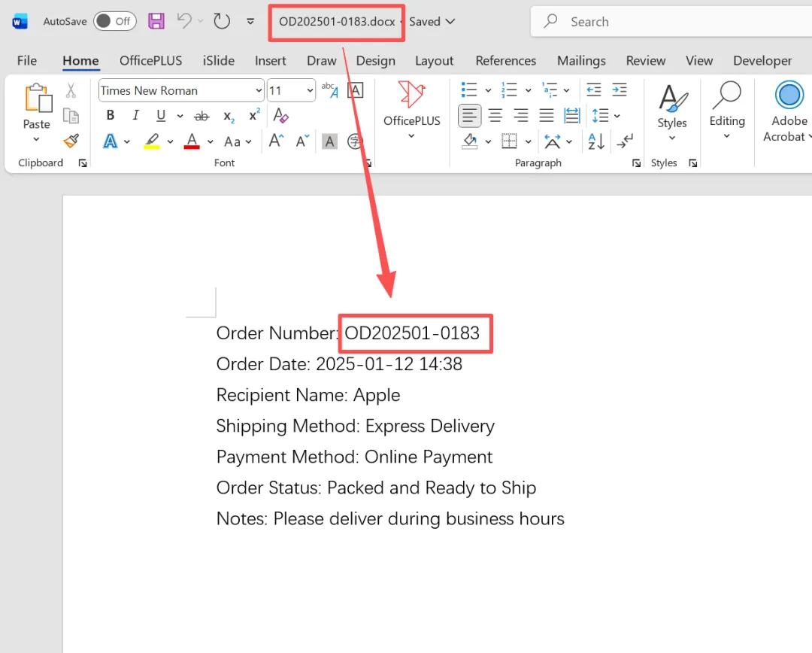
Task: Open the OfficePLUS tab
Action: [x=150, y=61]
